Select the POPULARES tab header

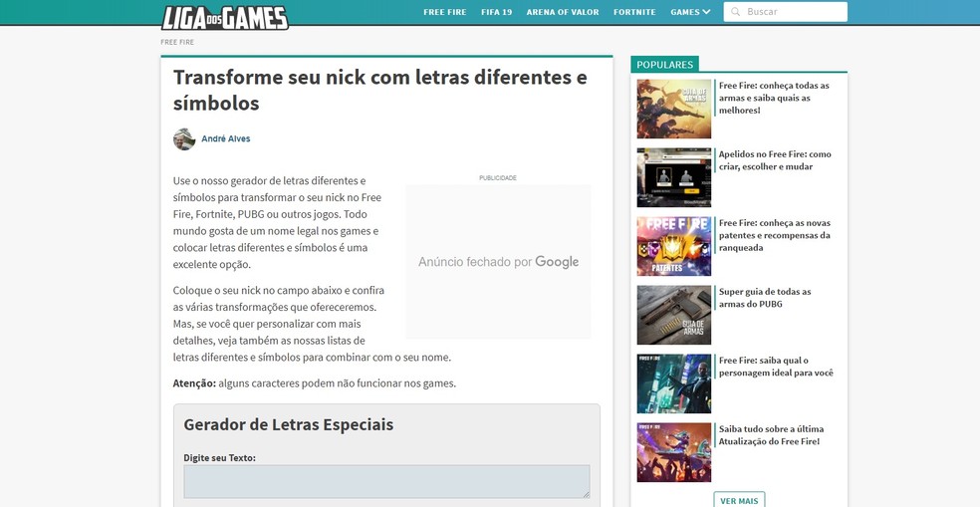[x=664, y=65]
